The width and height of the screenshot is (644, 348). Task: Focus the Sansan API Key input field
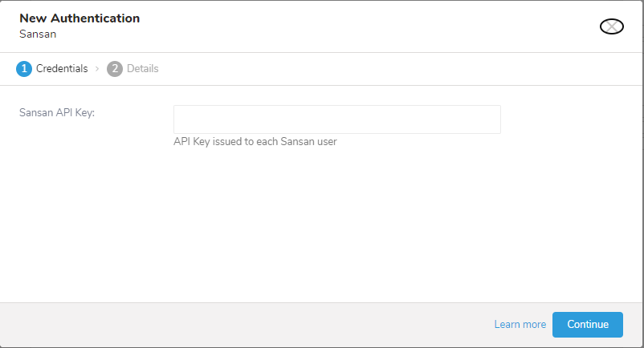click(336, 119)
